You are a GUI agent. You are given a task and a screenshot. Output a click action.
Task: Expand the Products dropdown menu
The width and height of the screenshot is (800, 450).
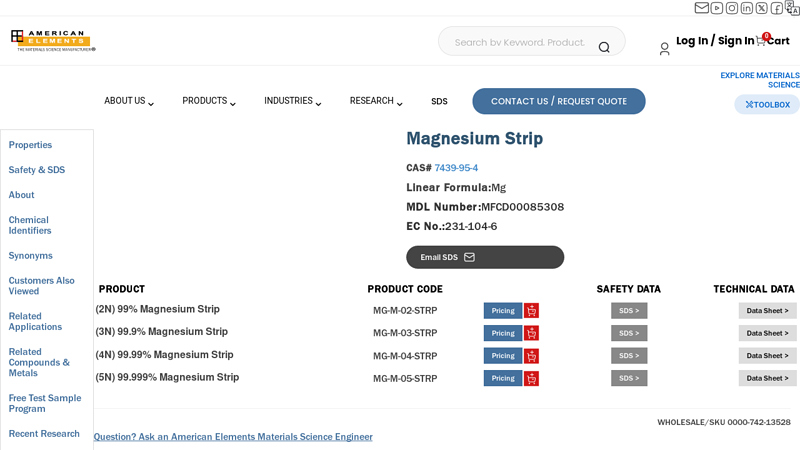coord(209,101)
